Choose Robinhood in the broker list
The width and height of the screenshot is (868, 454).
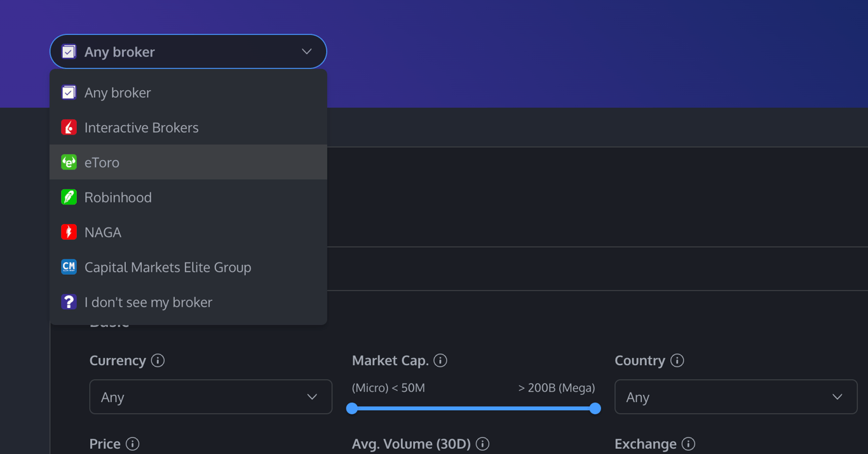[188, 197]
